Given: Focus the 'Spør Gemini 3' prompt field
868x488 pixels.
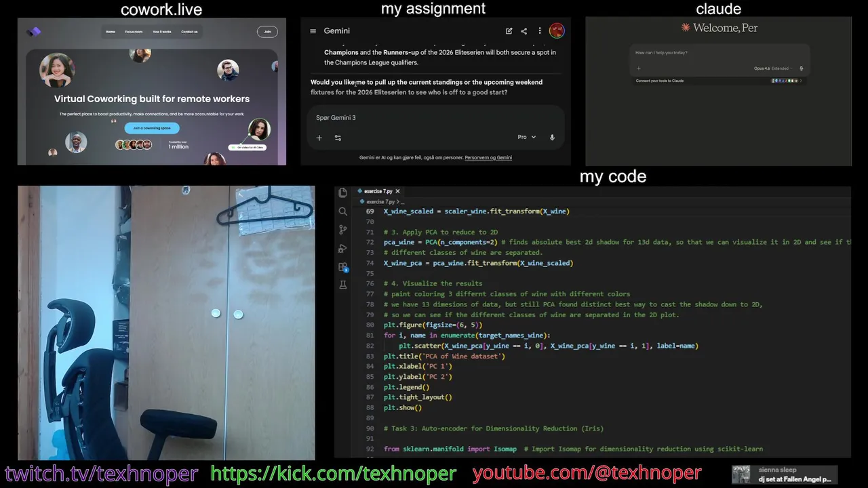Looking at the screenshot, I should coord(434,118).
